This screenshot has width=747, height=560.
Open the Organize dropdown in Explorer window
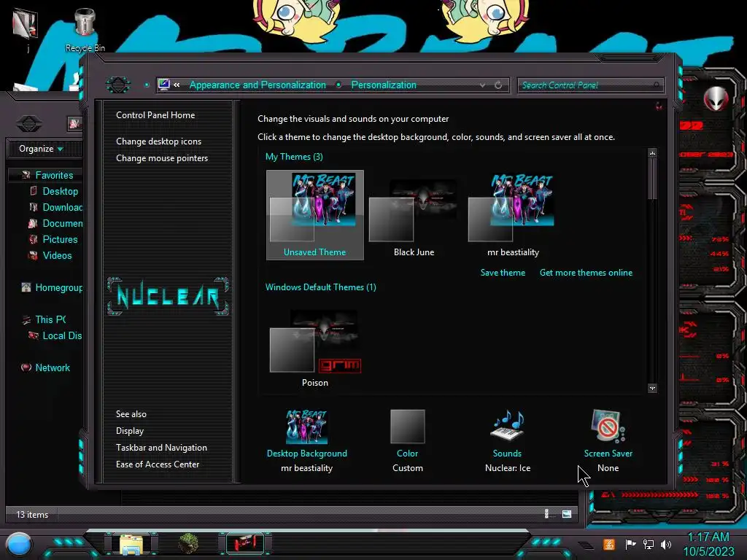tap(41, 149)
